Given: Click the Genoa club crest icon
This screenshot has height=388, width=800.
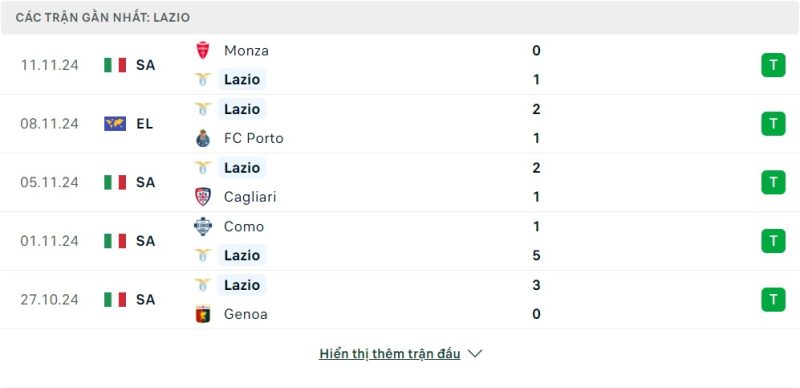Looking at the screenshot, I should tap(203, 314).
